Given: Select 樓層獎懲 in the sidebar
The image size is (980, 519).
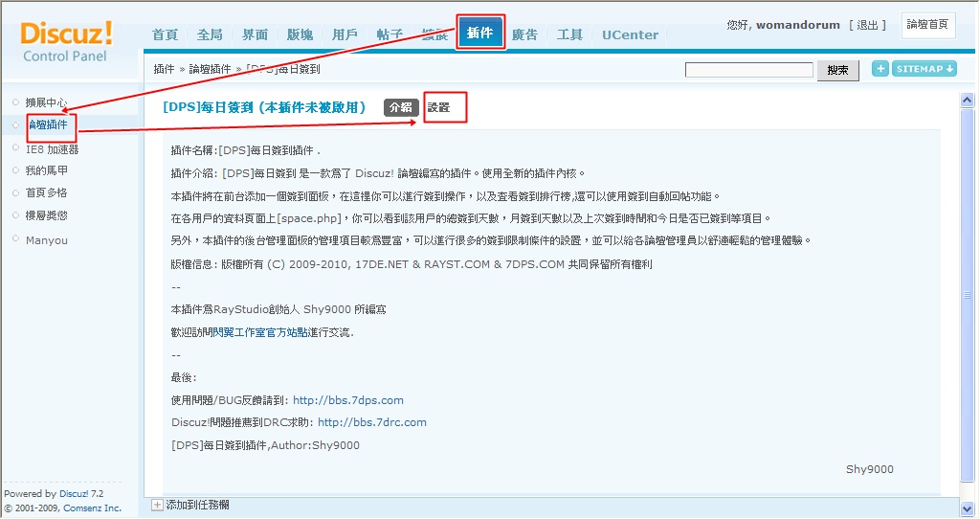Looking at the screenshot, I should (46, 215).
